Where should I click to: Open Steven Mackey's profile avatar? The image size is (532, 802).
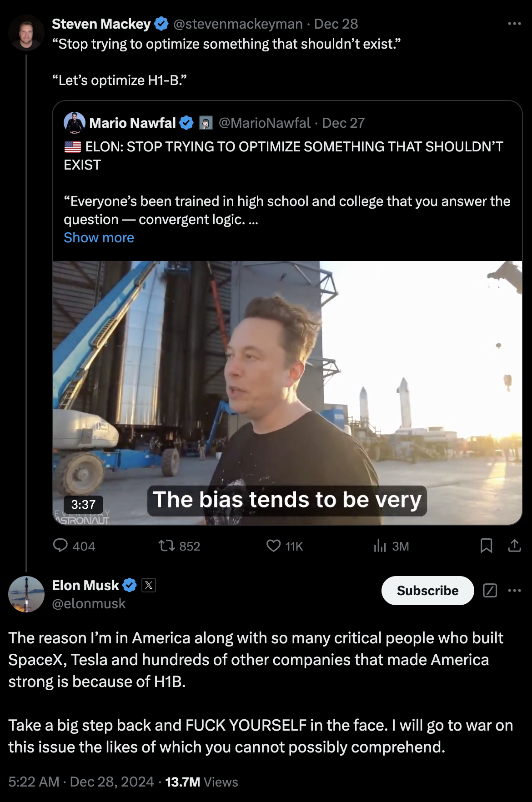point(26,33)
